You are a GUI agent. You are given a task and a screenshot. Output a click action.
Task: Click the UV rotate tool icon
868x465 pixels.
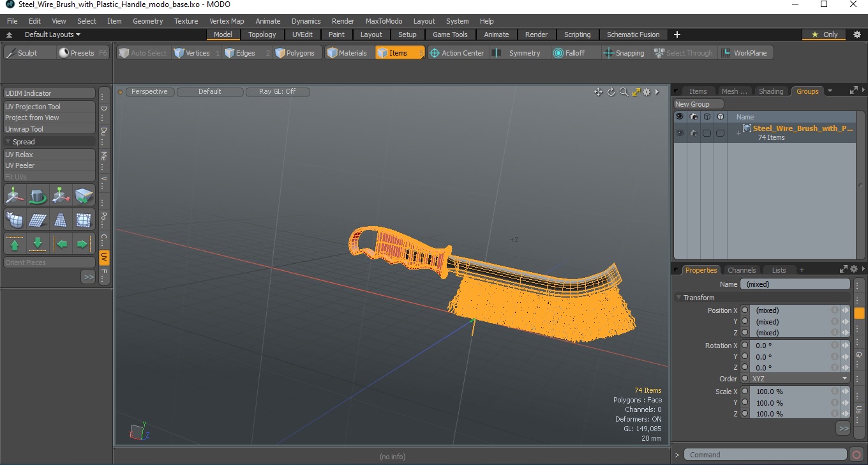38,195
